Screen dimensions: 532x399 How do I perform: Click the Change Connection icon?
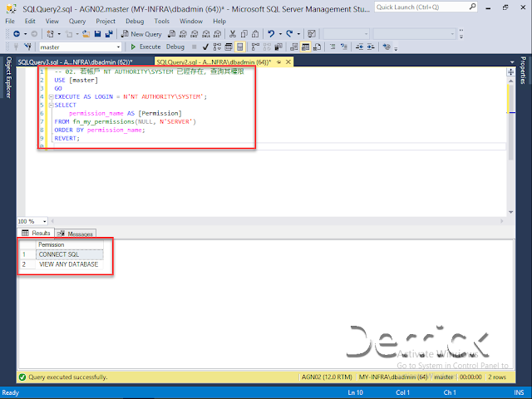(27, 47)
